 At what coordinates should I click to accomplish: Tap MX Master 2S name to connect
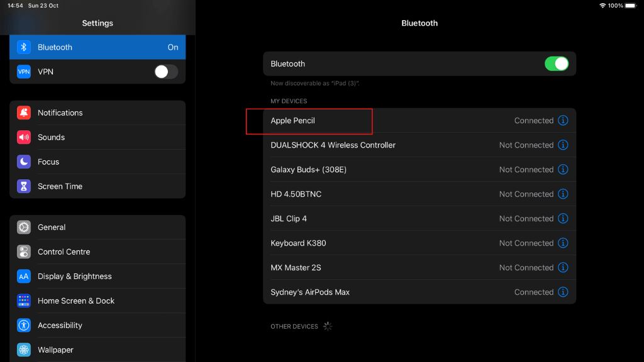pyautogui.click(x=296, y=268)
